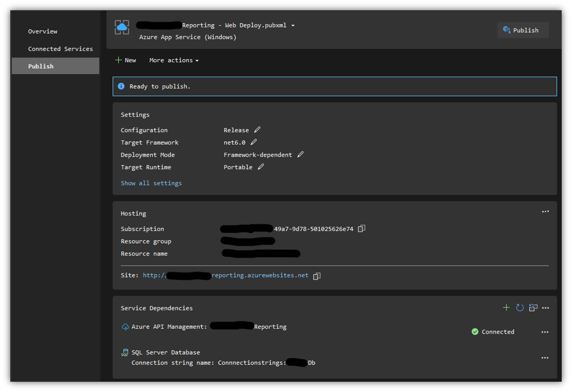The width and height of the screenshot is (572, 392).
Task: Open Azure API Management row ellipsis menu
Action: pos(545,332)
